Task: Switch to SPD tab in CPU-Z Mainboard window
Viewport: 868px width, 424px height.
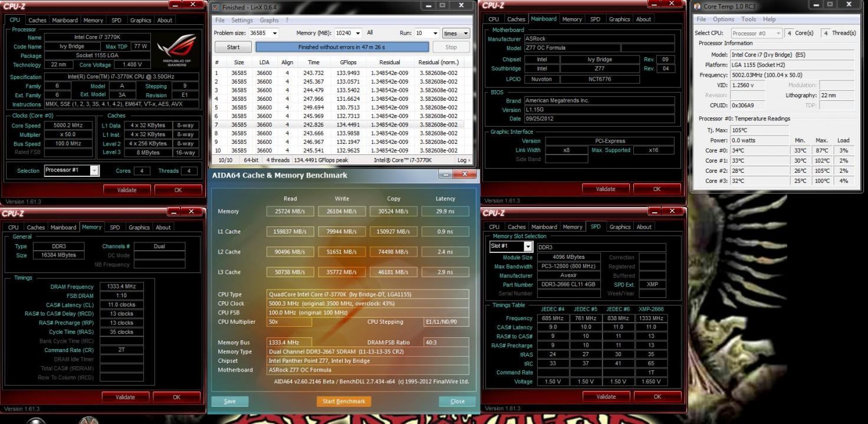Action: (x=594, y=19)
